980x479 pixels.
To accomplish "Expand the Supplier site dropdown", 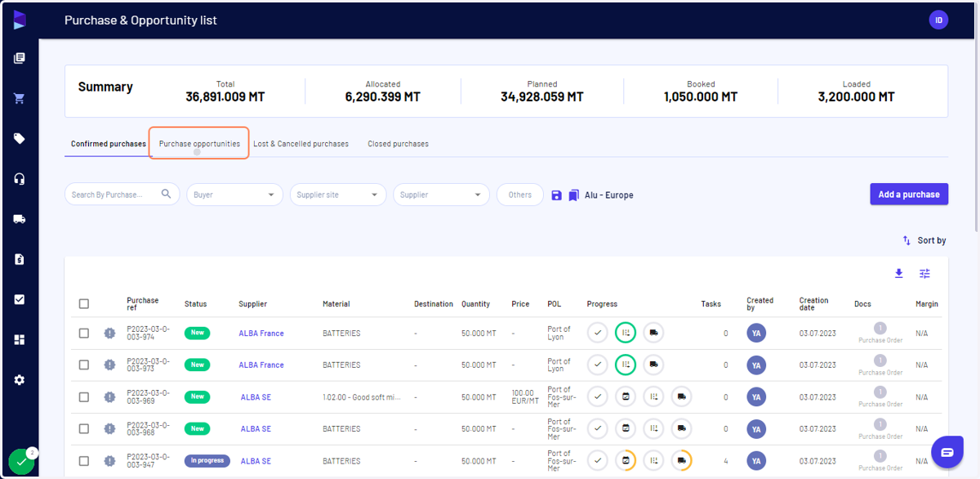I will click(338, 195).
